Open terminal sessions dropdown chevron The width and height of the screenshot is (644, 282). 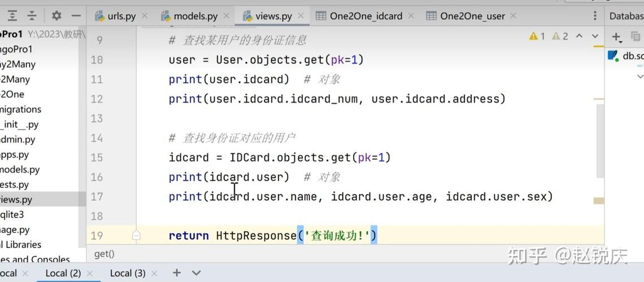pos(196,273)
